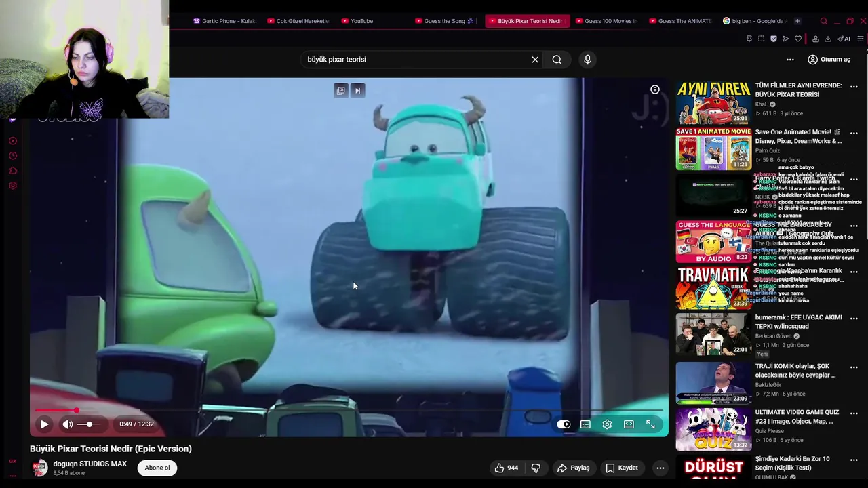Open the 'TÜM FİLMLER AYNI EVRENDE' video thumbnail
Screen dimensions: 868x488
(713, 103)
